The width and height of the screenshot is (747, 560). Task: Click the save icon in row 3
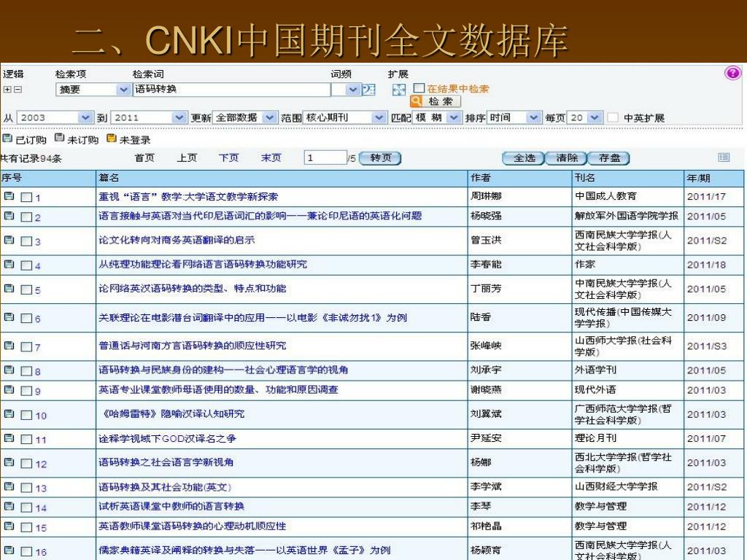coord(9,239)
